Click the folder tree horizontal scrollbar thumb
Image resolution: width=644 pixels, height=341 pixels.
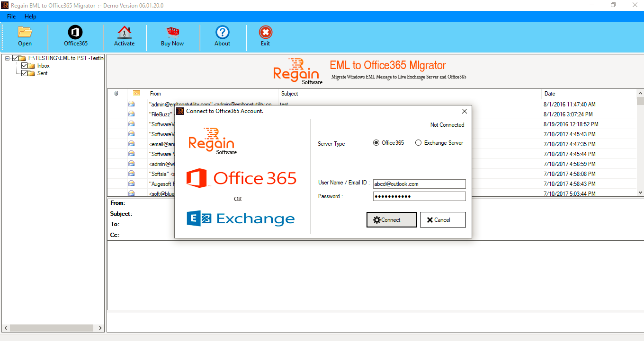[x=52, y=328]
